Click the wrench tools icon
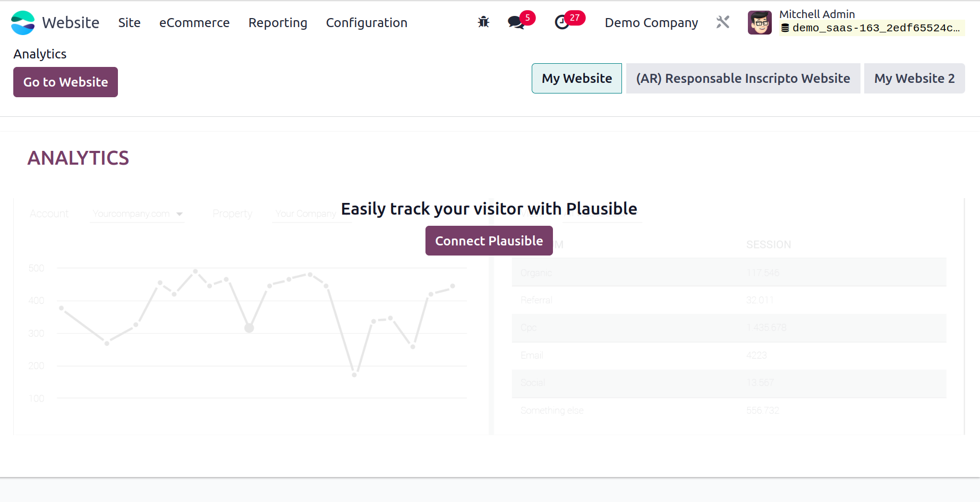Screen dimensions: 980x502 (x=723, y=22)
